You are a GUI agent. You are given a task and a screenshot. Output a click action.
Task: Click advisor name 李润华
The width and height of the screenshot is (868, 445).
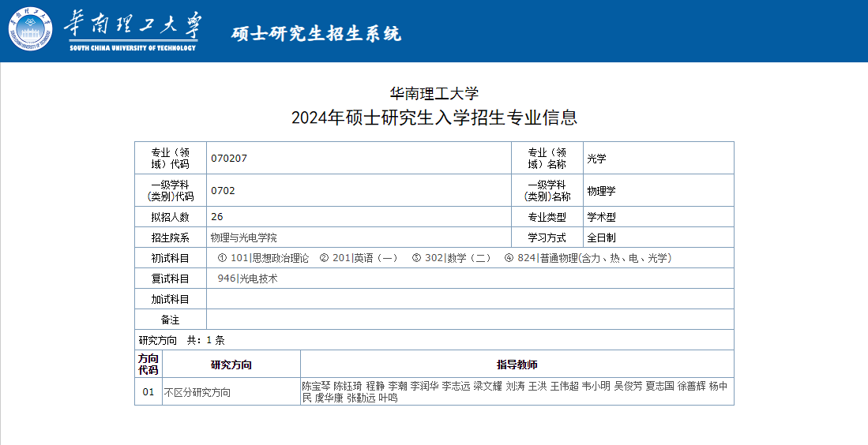pos(425,386)
